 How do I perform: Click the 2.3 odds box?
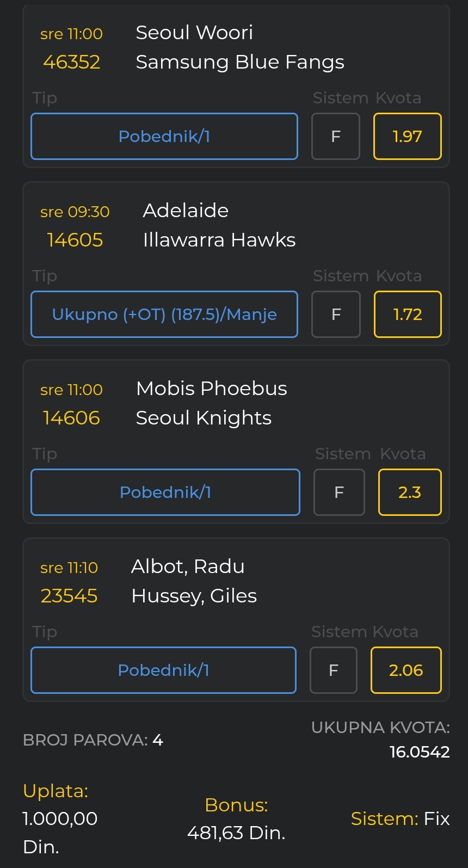pos(410,492)
